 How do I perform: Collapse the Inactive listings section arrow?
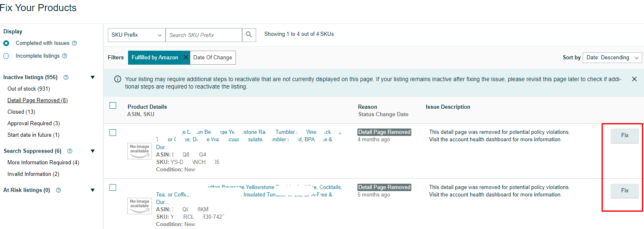pyautogui.click(x=93, y=77)
